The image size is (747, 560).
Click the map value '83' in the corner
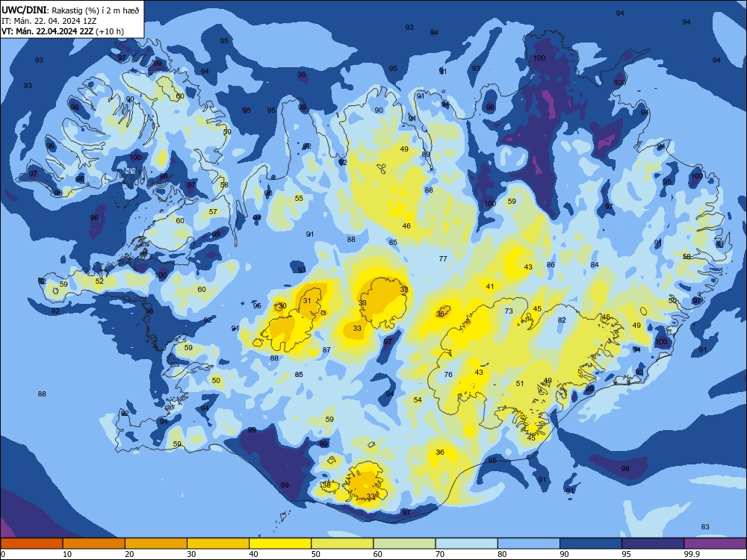[705, 526]
